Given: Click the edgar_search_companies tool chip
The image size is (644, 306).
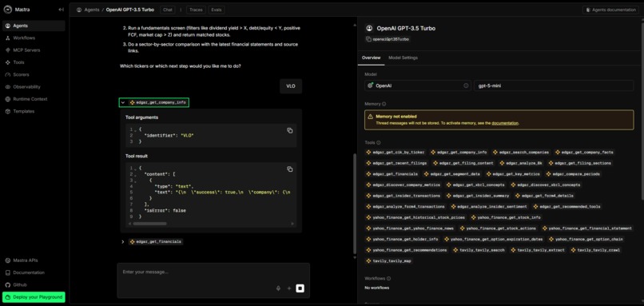Looking at the screenshot, I should tap(521, 153).
